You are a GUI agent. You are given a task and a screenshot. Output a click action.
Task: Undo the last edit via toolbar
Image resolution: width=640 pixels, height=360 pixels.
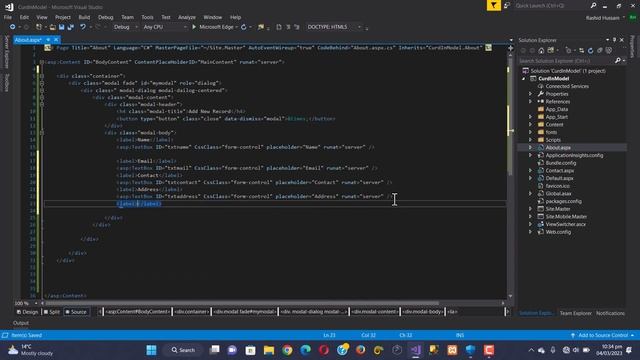83,27
